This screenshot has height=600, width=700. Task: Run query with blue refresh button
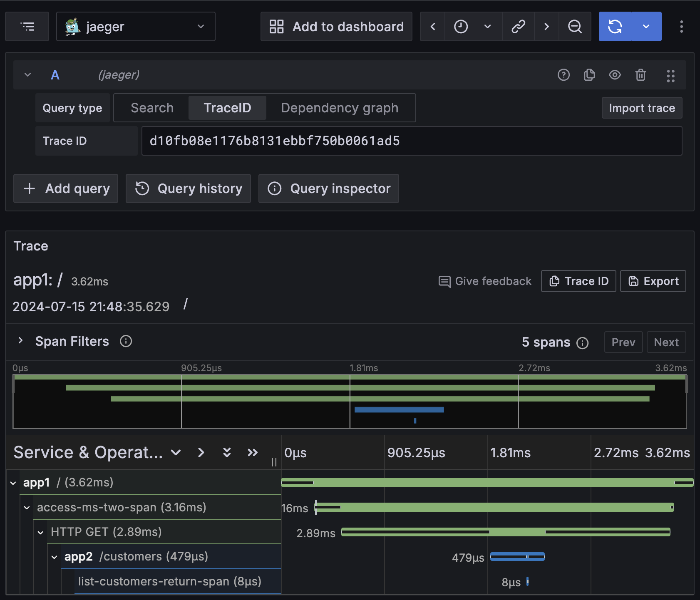point(615,27)
